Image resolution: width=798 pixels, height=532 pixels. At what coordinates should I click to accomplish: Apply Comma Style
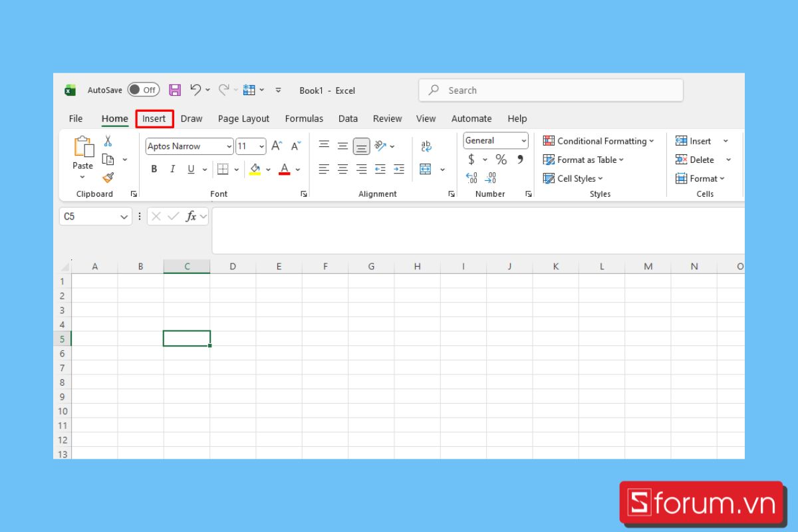pyautogui.click(x=520, y=160)
